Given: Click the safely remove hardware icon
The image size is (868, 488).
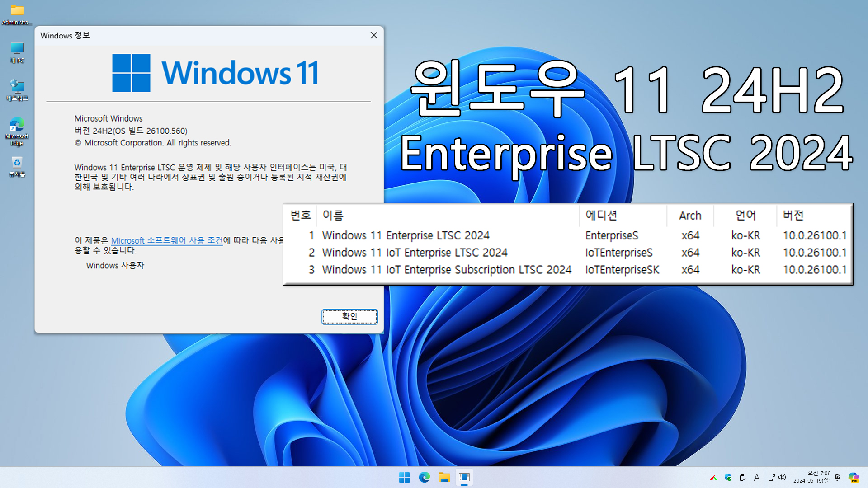Looking at the screenshot, I should [x=742, y=477].
